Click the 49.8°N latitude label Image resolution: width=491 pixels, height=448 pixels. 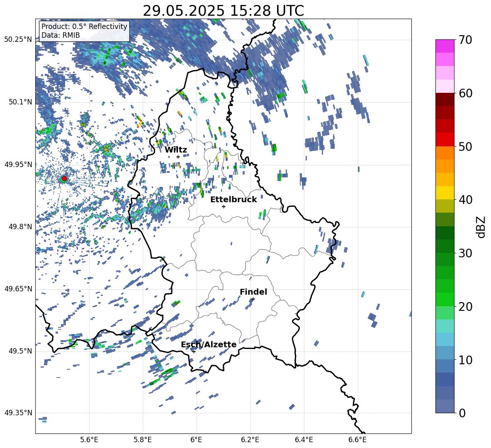click(21, 227)
